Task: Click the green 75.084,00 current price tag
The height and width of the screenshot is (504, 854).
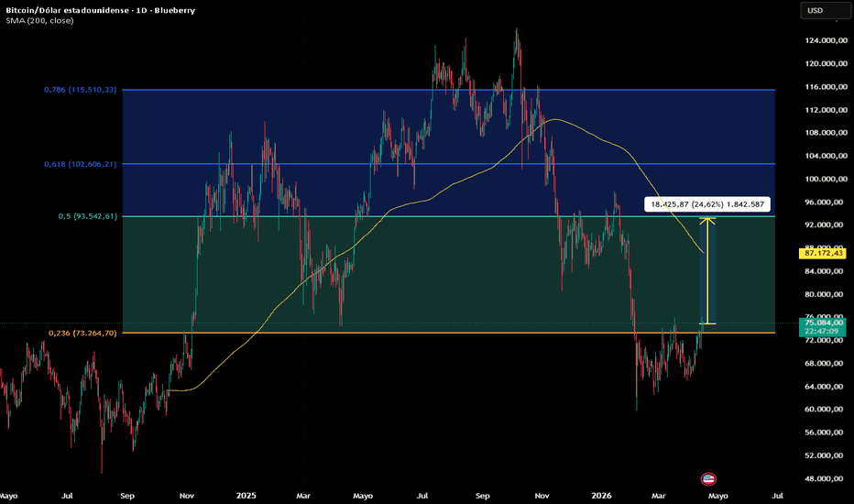Action: (823, 323)
